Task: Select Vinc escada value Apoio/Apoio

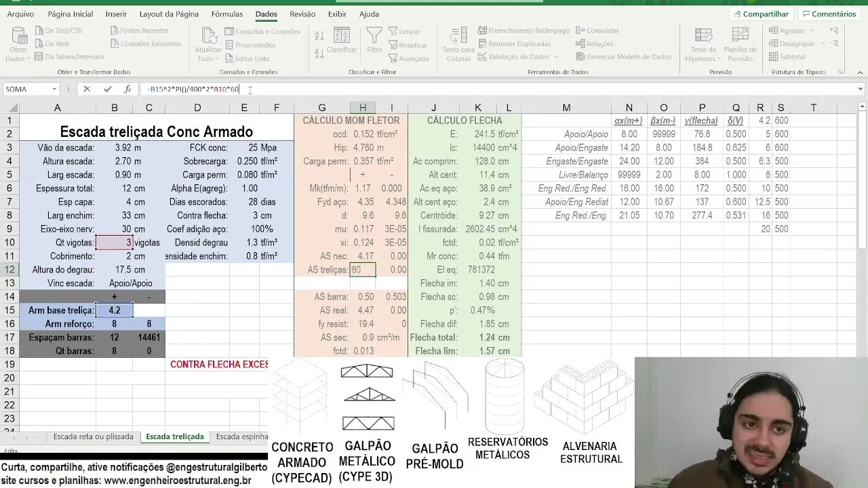Action: click(131, 283)
